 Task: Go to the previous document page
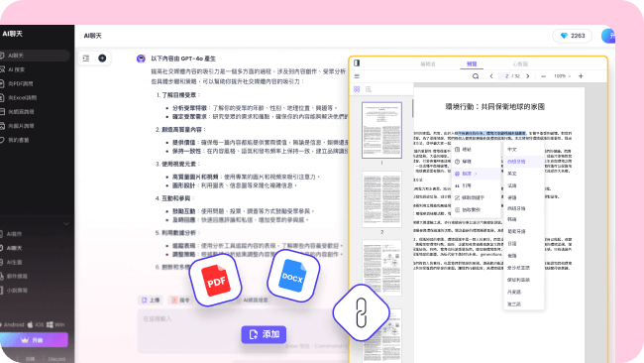tap(491, 76)
